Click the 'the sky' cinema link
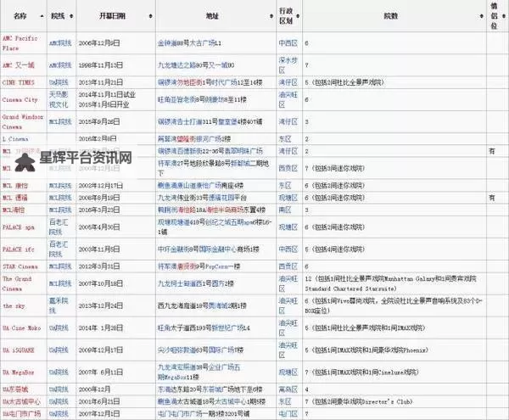 click(14, 305)
